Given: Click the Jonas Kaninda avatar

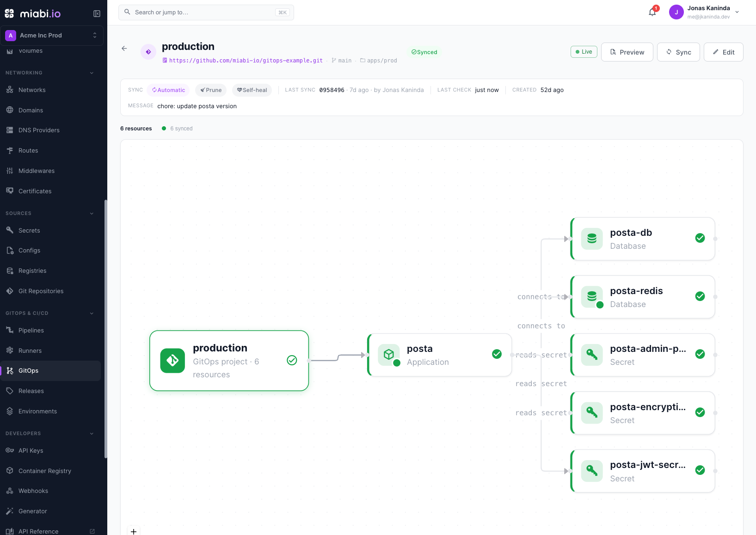Looking at the screenshot, I should click(676, 12).
